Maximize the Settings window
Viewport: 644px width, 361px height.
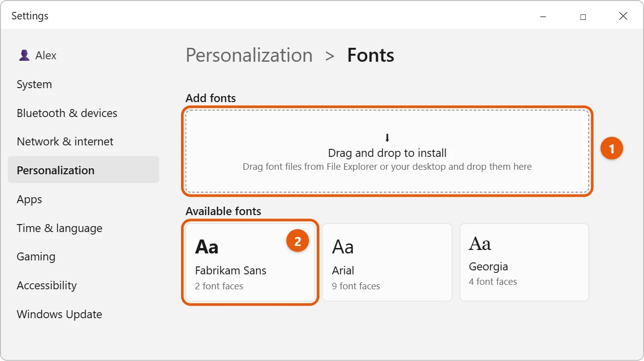click(x=583, y=16)
